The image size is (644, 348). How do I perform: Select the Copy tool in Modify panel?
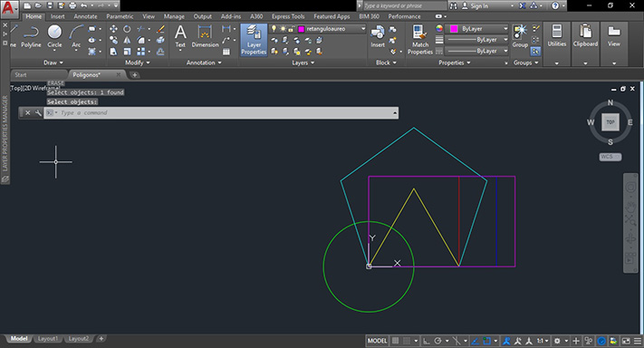(x=113, y=40)
